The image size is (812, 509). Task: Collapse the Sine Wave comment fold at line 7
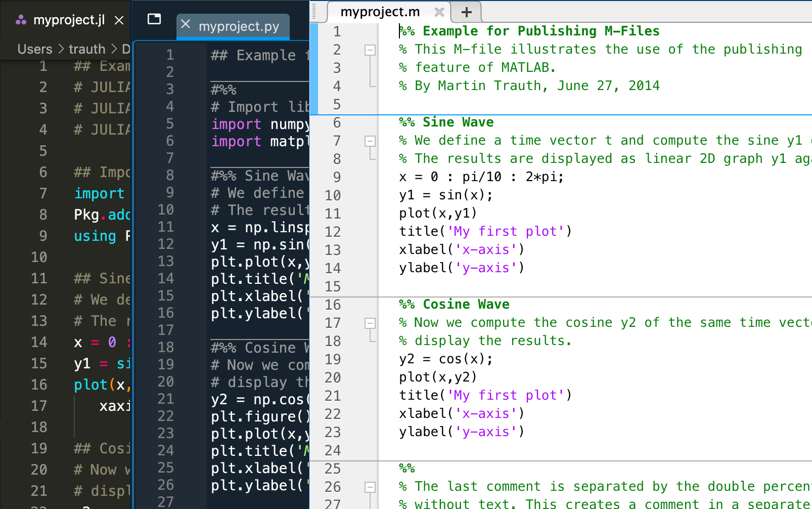click(370, 141)
